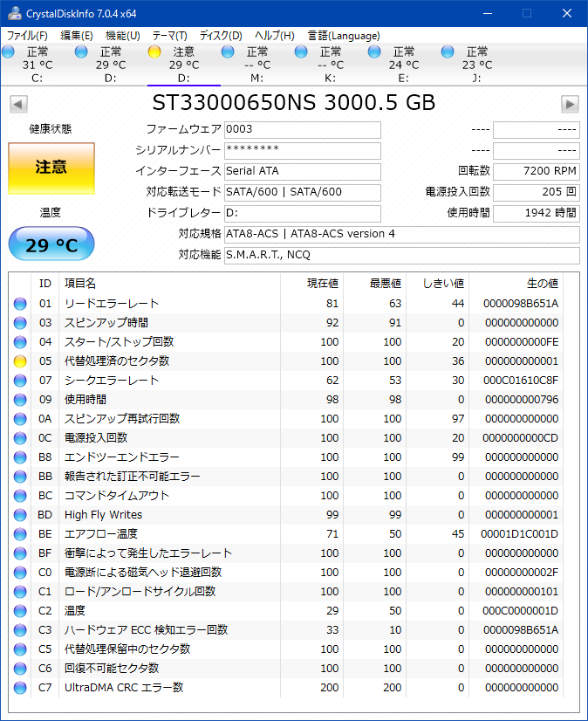Click the blue dot beside 温度 attribute

click(21, 610)
